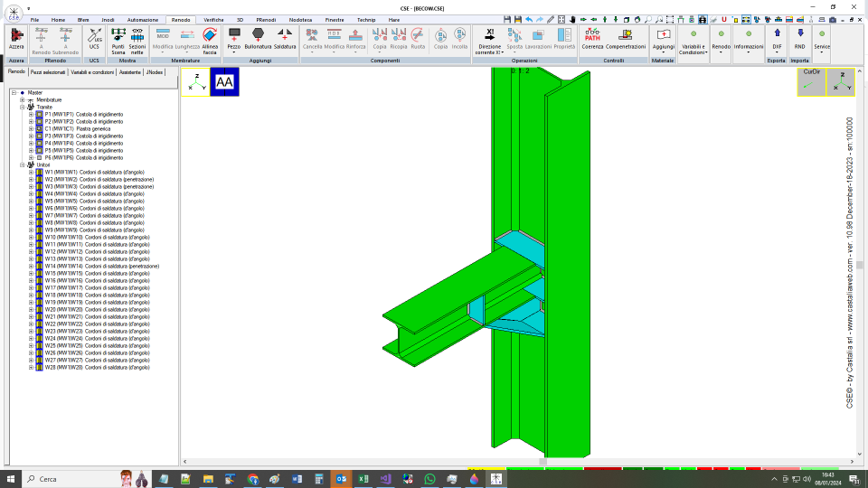The width and height of the screenshot is (868, 488).
Task: Click the Compenetrazioni check icon
Action: (x=626, y=40)
